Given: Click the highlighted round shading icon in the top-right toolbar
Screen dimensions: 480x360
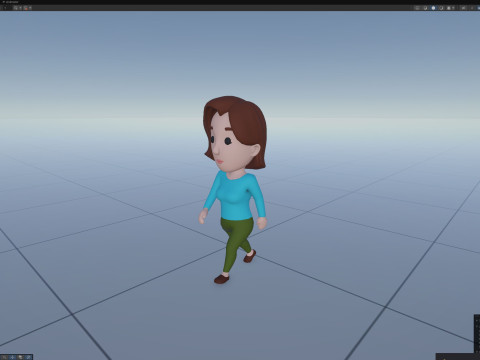Looking at the screenshot, I should (x=433, y=8).
